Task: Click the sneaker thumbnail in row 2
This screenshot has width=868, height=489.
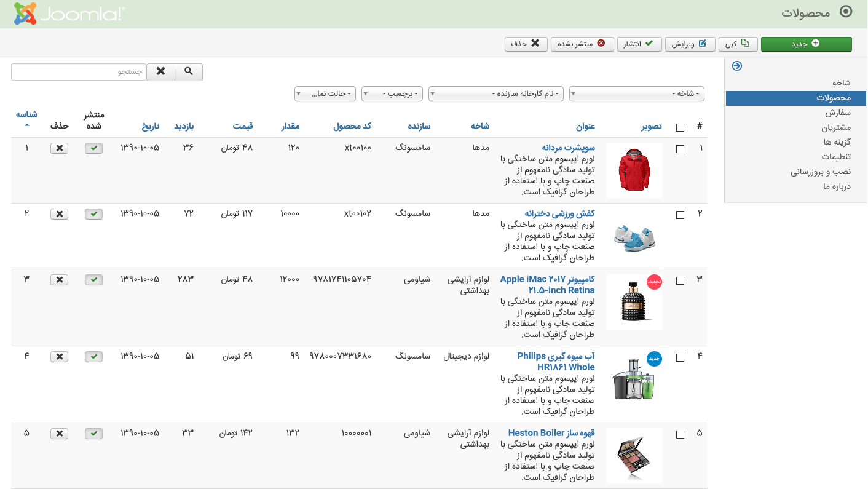Action: coord(634,236)
